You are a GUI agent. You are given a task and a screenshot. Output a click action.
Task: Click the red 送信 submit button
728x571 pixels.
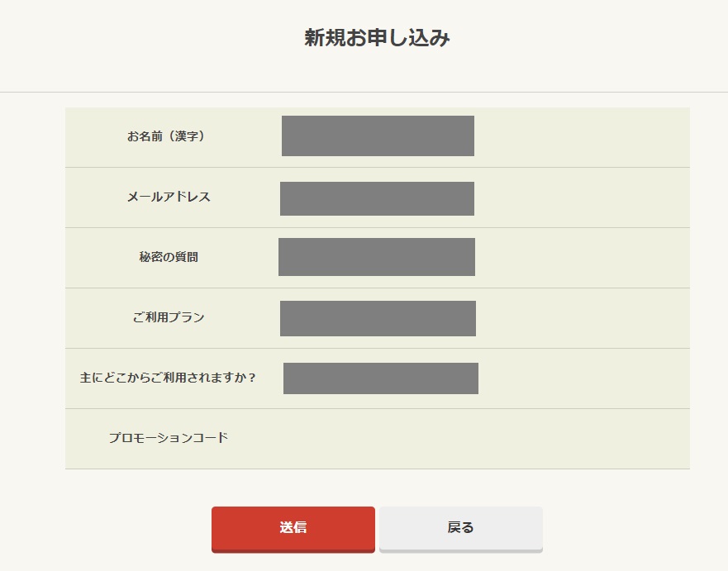[x=293, y=527]
